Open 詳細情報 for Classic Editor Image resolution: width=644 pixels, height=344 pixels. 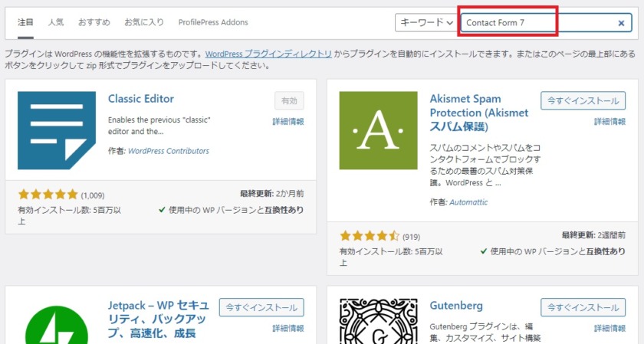pyautogui.click(x=288, y=122)
